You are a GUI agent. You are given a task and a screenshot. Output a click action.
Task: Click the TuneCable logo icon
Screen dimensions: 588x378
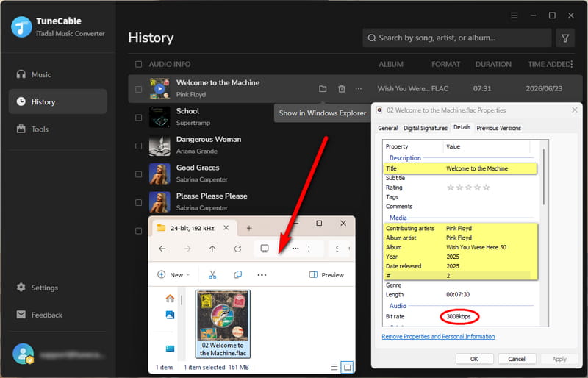[21, 26]
